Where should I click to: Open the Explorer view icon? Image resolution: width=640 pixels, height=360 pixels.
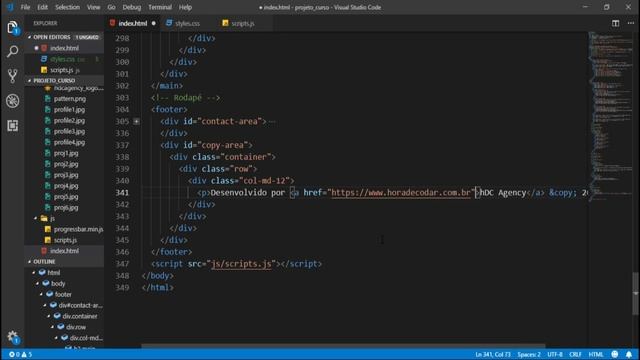[12, 27]
